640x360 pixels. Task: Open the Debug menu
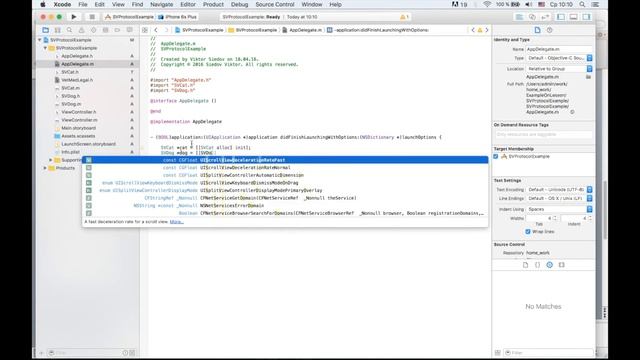pyautogui.click(x=239, y=4)
